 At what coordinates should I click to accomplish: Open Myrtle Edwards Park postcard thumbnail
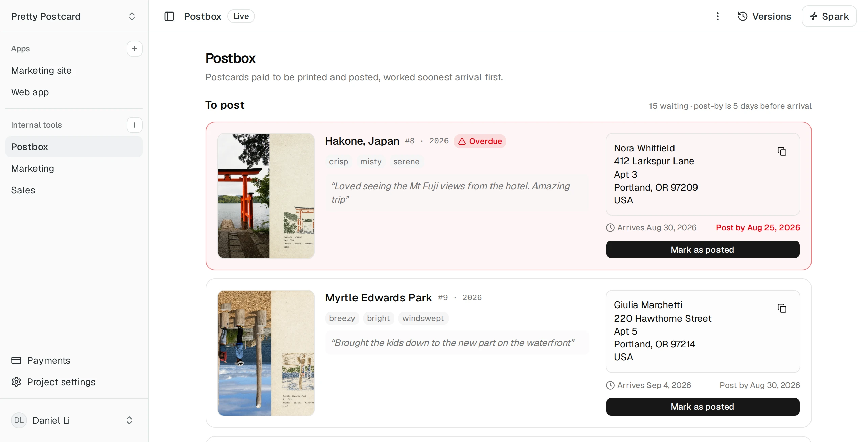(266, 353)
